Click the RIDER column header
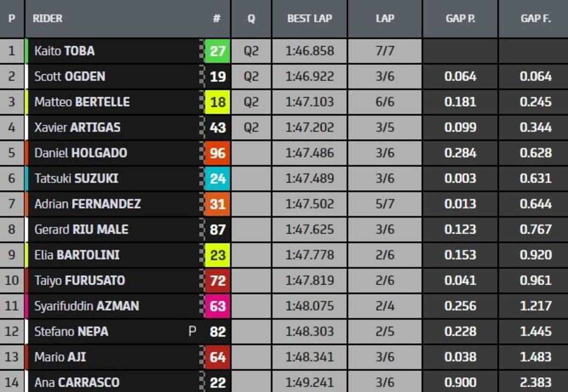Screen dimensions: 568x392 [48, 19]
